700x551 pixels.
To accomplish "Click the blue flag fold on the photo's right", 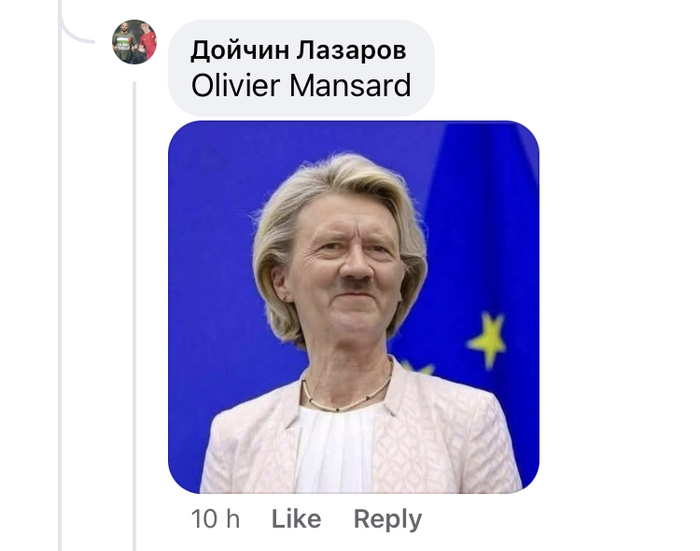I will (x=487, y=223).
